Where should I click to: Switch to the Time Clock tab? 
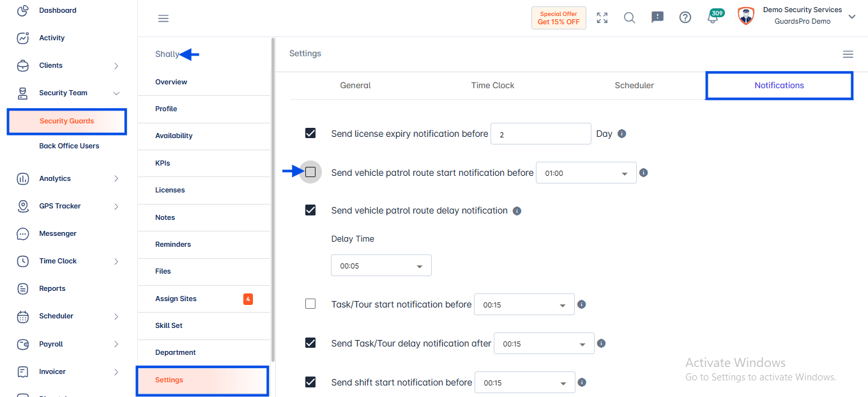pyautogui.click(x=492, y=85)
